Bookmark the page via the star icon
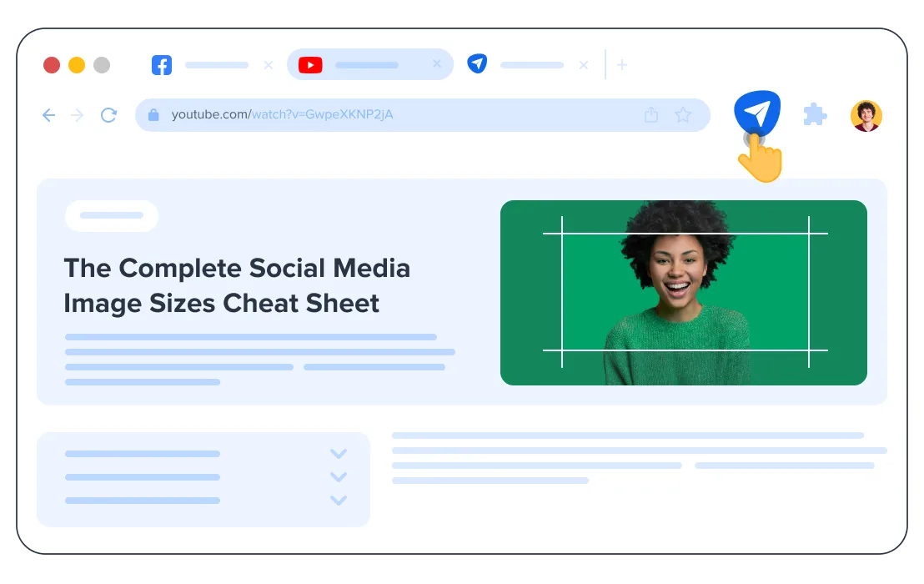924x584 pixels. (683, 114)
